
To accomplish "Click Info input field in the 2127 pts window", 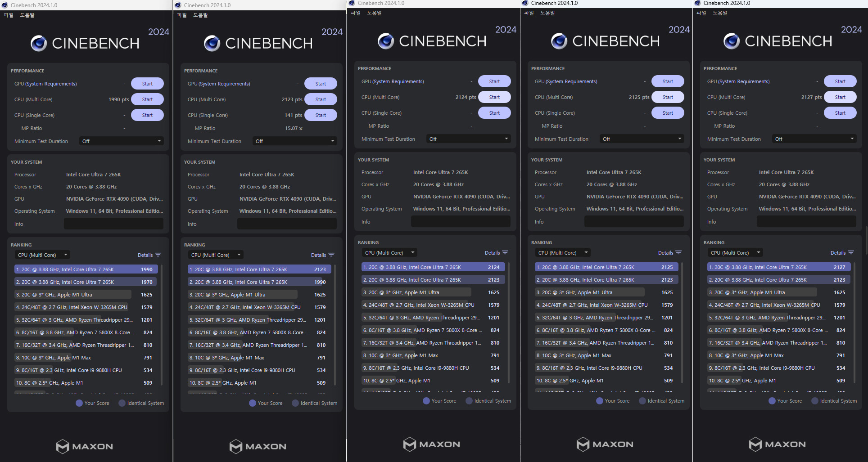I will [806, 222].
